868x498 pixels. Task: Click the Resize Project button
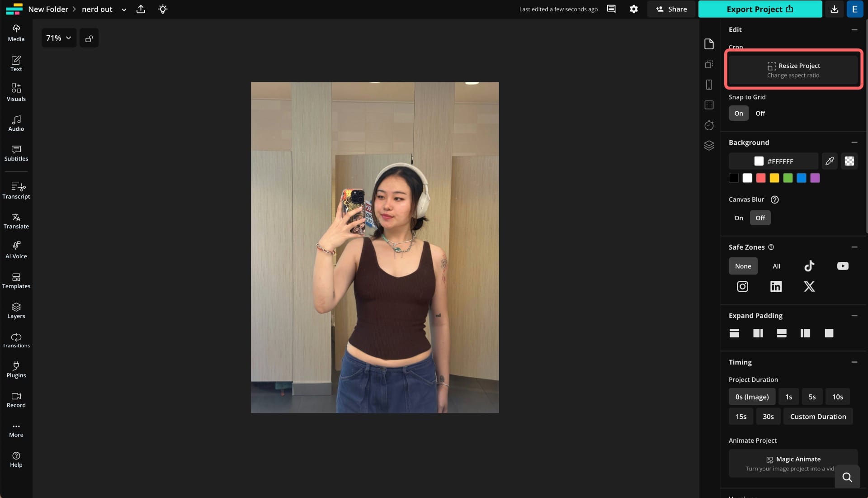click(x=793, y=69)
